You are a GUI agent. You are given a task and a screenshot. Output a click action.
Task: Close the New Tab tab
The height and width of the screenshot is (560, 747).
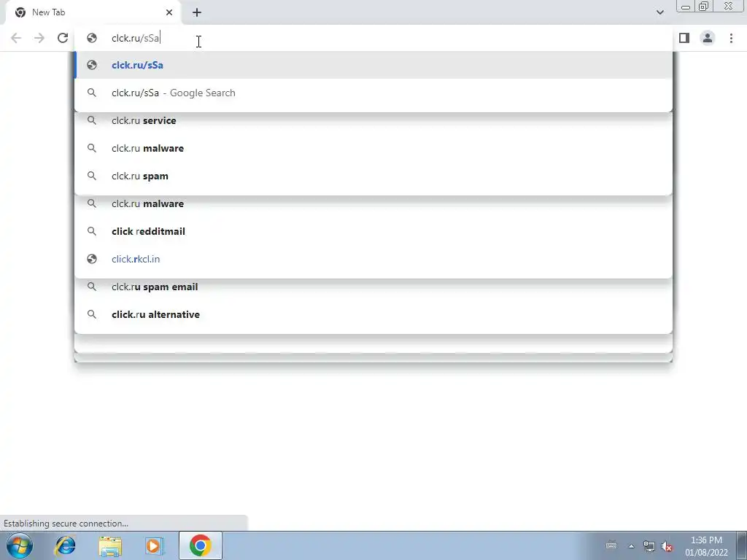click(169, 12)
